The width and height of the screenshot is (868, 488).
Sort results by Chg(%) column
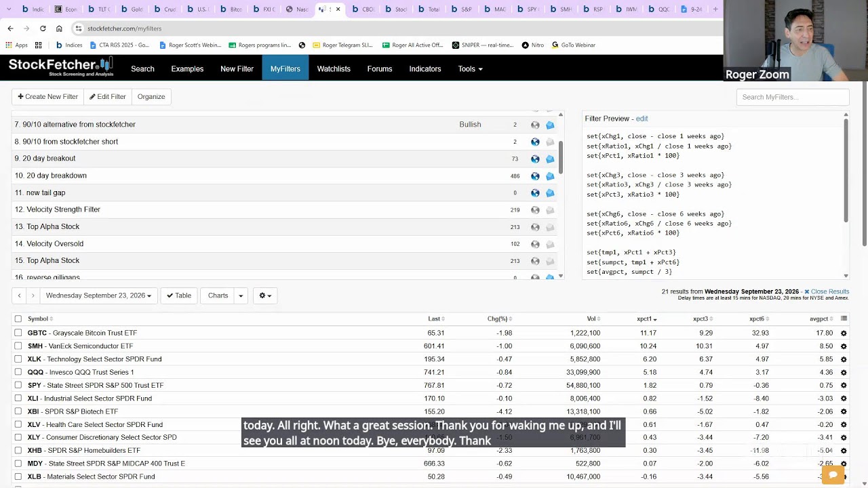pos(500,319)
